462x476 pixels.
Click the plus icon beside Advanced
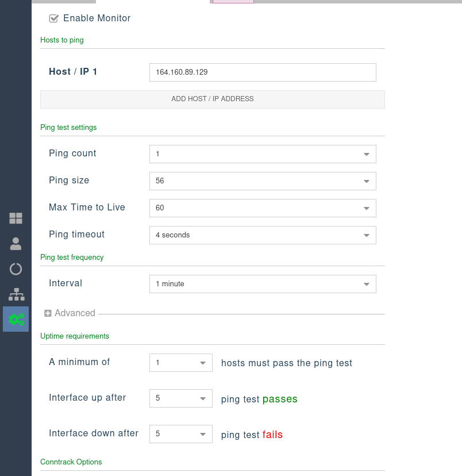click(x=48, y=313)
